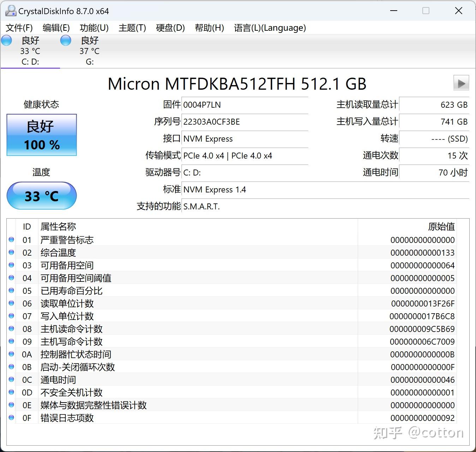476x452 pixels.
Task: Click status dot for attribute 03 可用备用空间
Action: pos(11,265)
